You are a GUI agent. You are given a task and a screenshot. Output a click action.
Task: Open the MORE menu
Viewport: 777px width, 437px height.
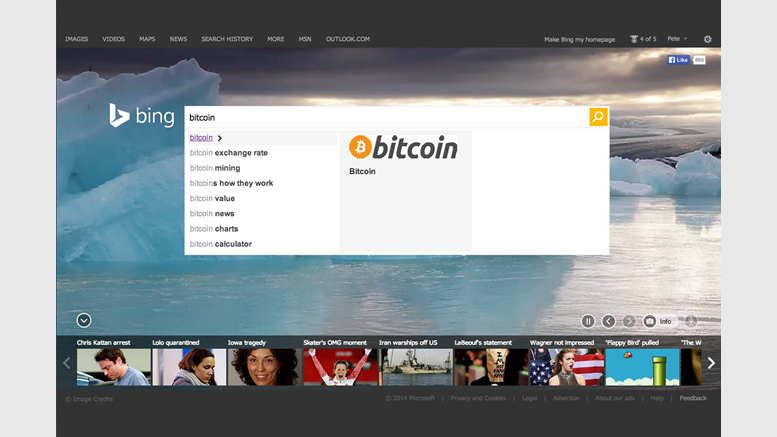click(276, 39)
